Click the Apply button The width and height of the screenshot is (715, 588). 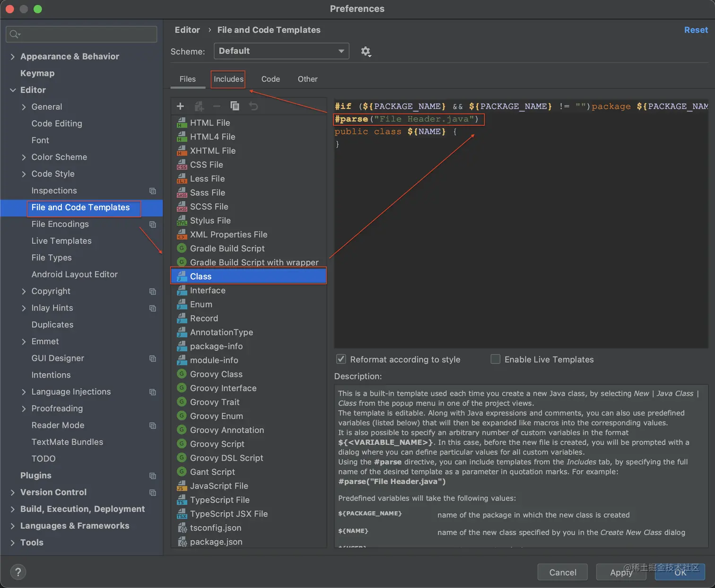click(x=621, y=572)
